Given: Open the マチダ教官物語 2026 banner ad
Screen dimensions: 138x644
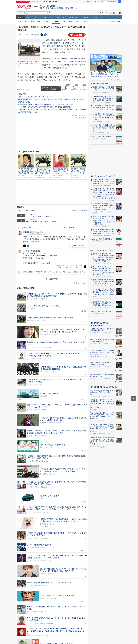Looking at the screenshot, I should (x=106, y=67).
